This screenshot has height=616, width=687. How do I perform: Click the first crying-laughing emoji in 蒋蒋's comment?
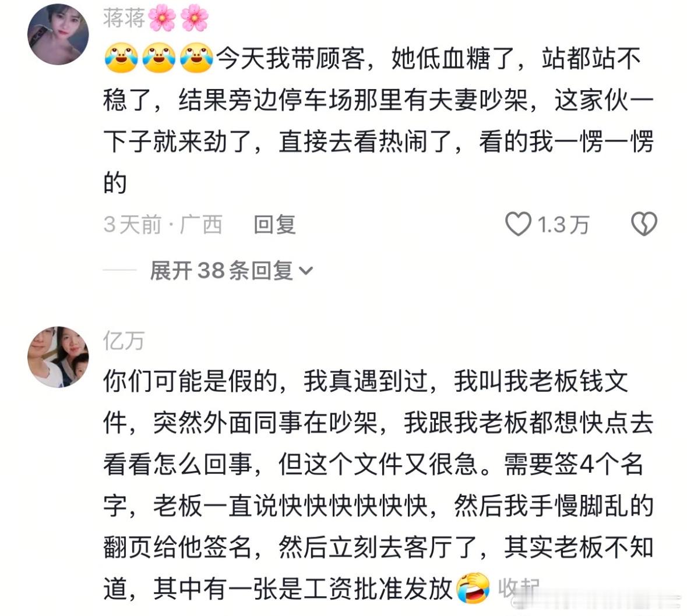pos(121,58)
